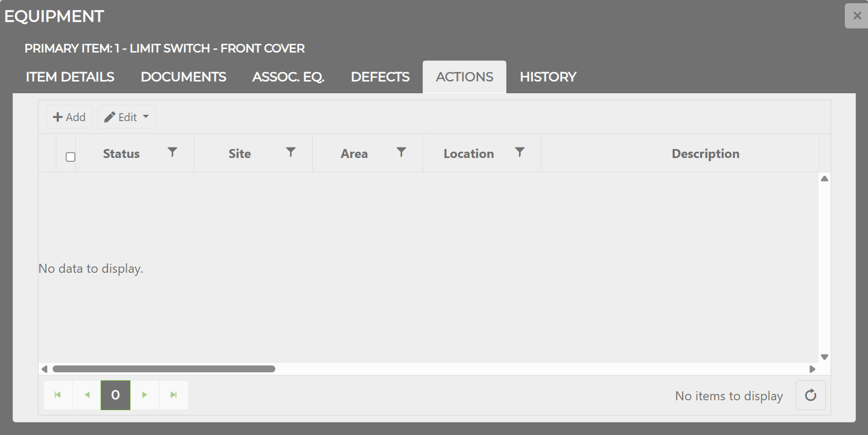Go to the next page

[145, 395]
